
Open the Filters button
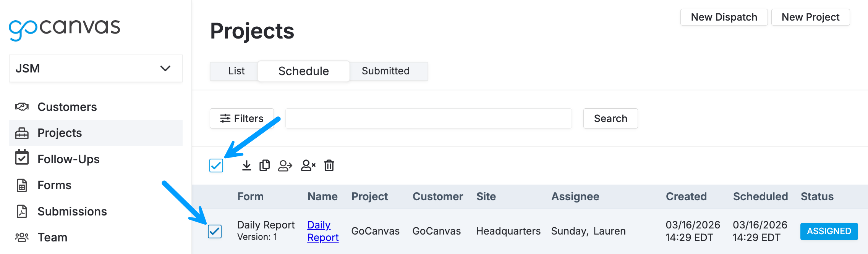click(x=242, y=119)
